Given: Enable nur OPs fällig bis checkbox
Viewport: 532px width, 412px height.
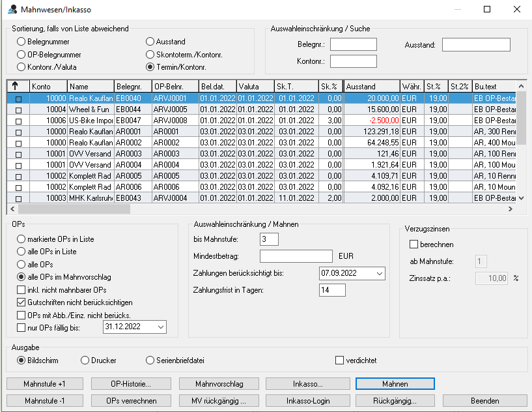Looking at the screenshot, I should pyautogui.click(x=21, y=328).
